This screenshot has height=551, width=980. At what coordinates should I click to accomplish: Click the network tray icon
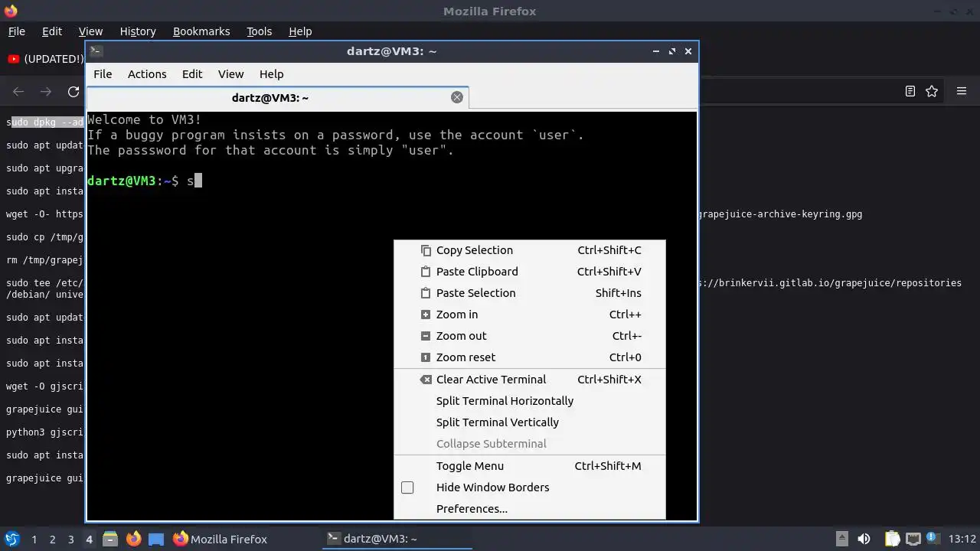click(x=913, y=539)
